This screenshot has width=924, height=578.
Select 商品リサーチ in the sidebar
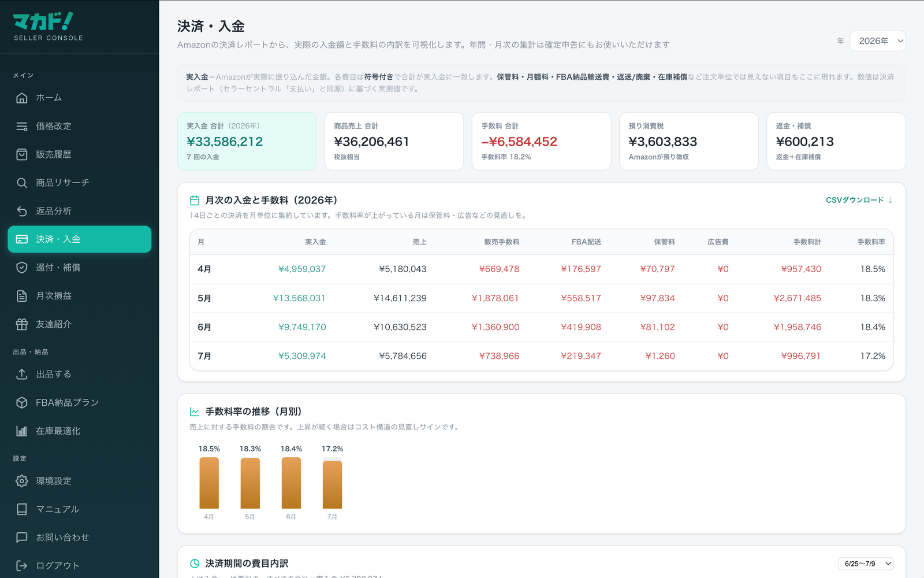(80, 183)
